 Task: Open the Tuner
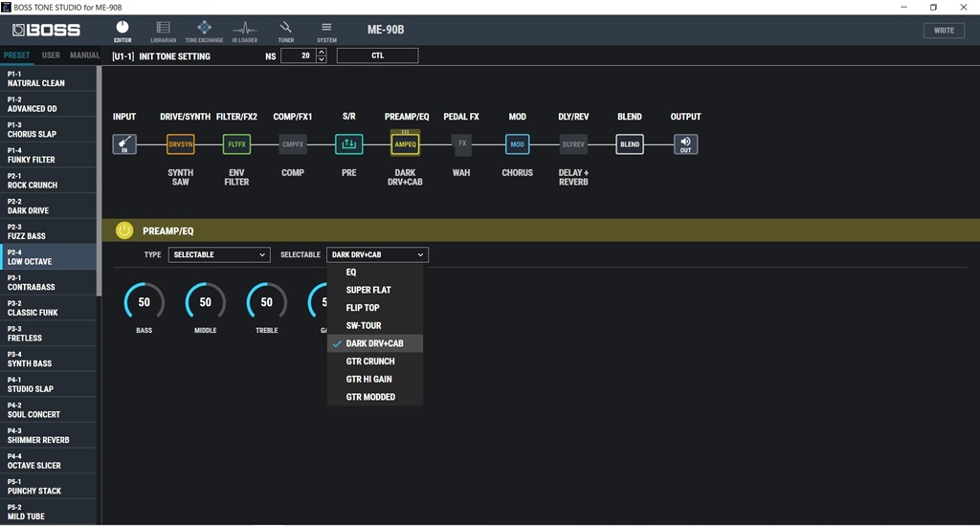click(x=285, y=32)
